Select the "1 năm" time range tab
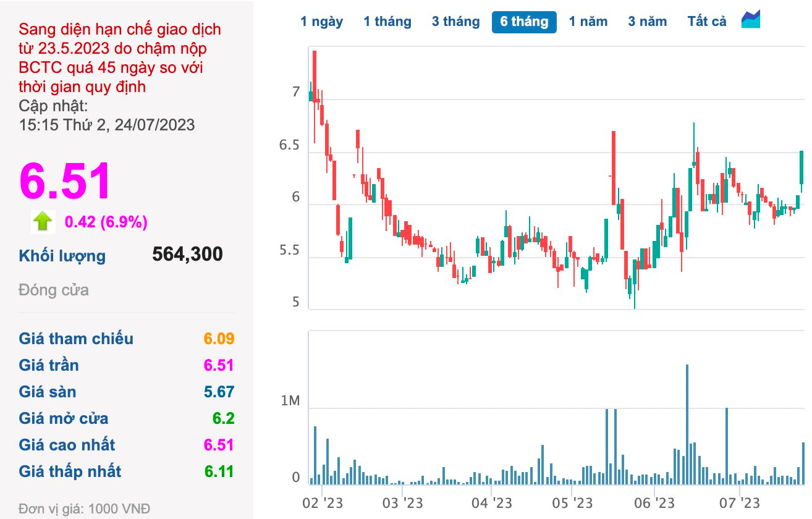812x519 pixels. click(588, 22)
